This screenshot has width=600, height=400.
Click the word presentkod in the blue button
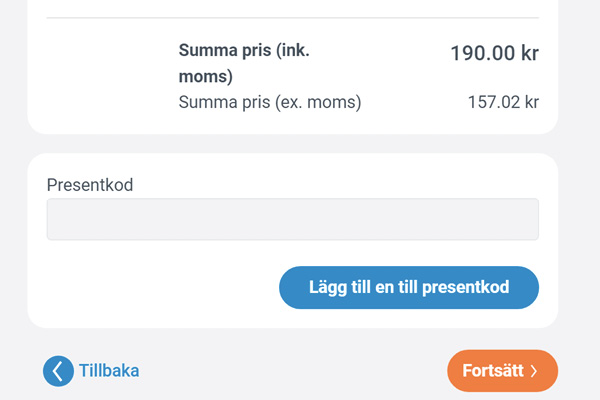click(466, 287)
